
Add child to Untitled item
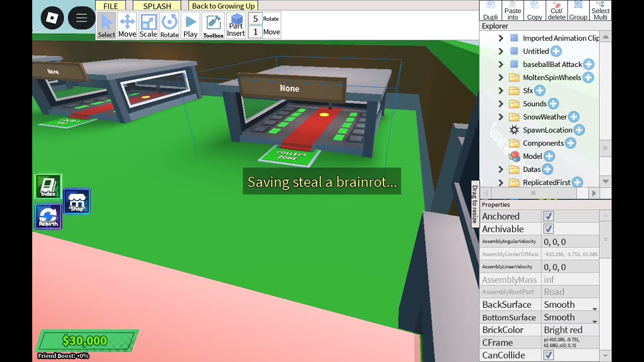pyautogui.click(x=556, y=51)
